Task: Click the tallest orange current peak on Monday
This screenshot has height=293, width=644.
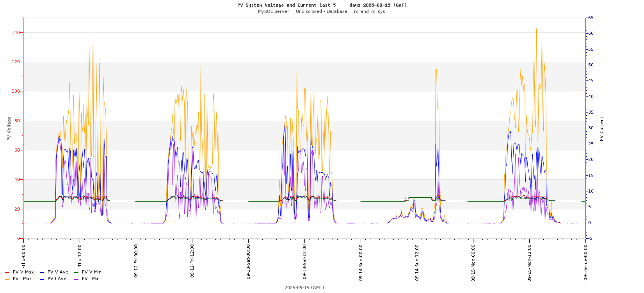Action: [536, 29]
